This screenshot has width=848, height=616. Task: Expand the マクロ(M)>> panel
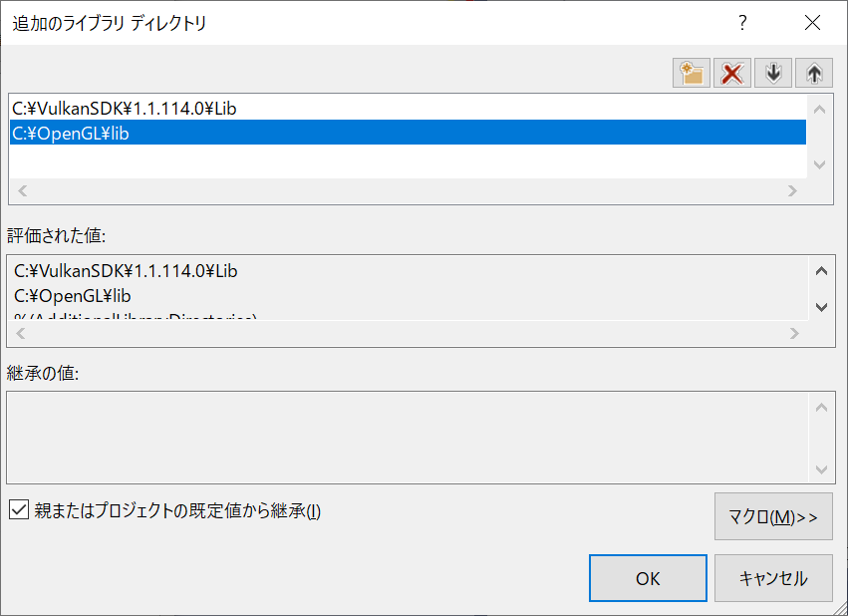pyautogui.click(x=773, y=516)
